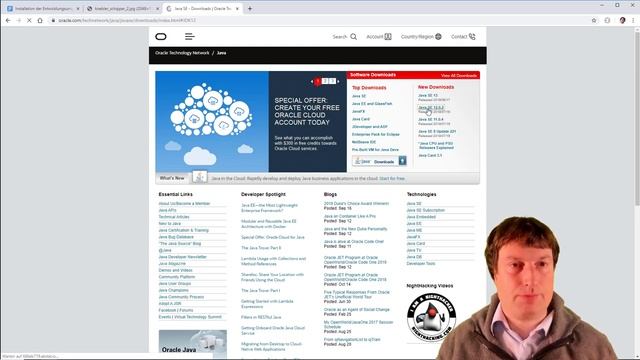The image size is (640, 360).
Task: Click the address bar URL
Action: point(127,20)
